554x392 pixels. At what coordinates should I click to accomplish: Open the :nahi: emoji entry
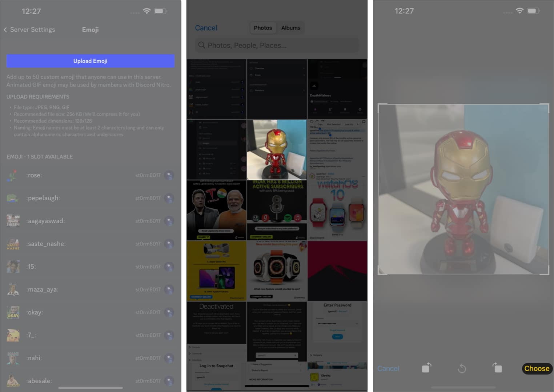tap(91, 358)
